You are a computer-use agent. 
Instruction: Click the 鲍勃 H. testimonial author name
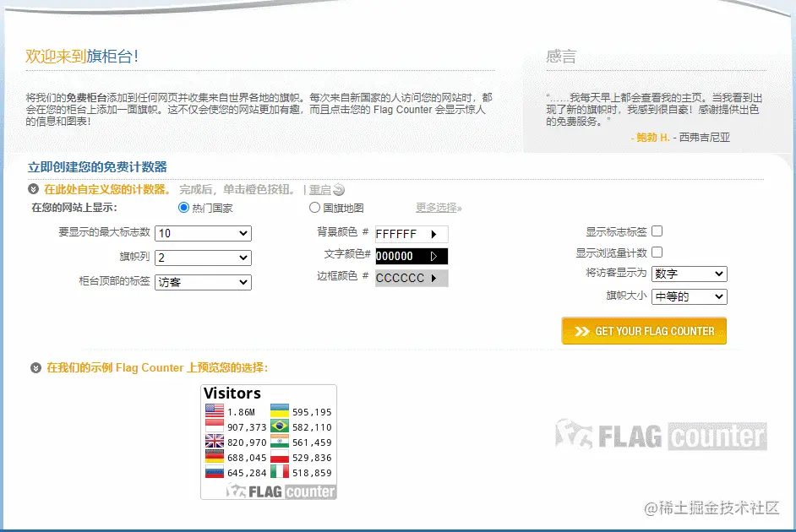(653, 138)
